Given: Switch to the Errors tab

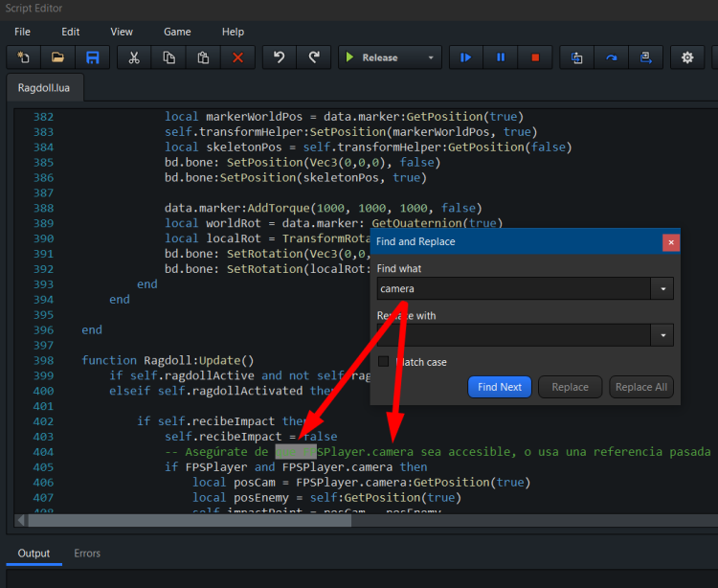Looking at the screenshot, I should pos(87,553).
